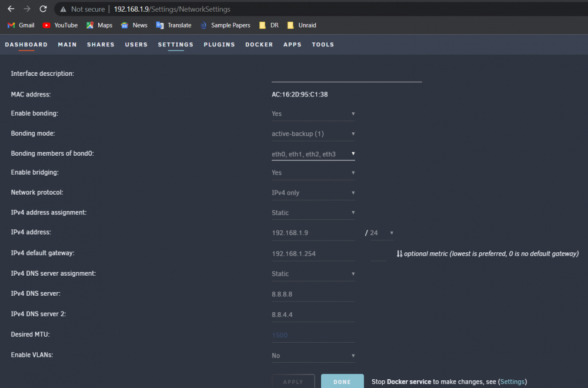Screen dimensions: 588x388
Task: Open the Enable bridging dropdown
Action: pyautogui.click(x=313, y=173)
